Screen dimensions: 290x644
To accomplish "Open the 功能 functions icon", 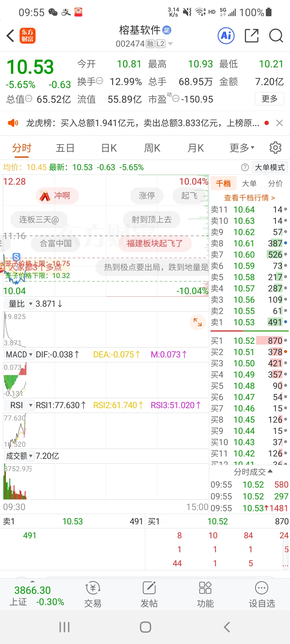I will (205, 594).
